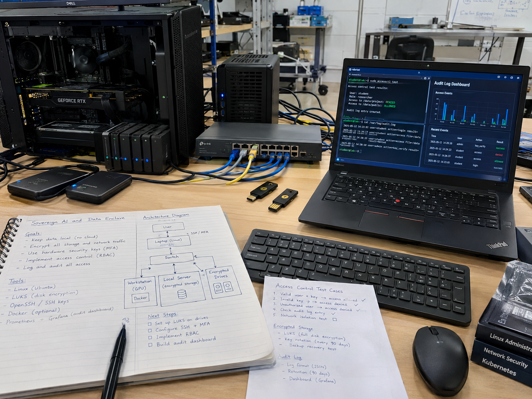Click the 'Audit Log Dashboard' heading
Image resolution: width=532 pixels, height=399 pixels.
(x=452, y=84)
